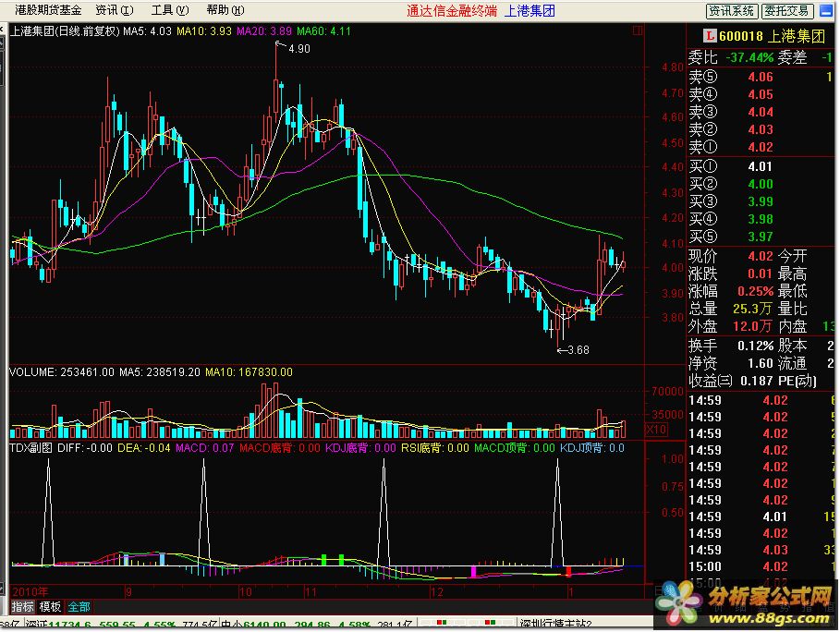Switch to the 模板 tab
Image resolution: width=840 pixels, height=632 pixels.
50,607
